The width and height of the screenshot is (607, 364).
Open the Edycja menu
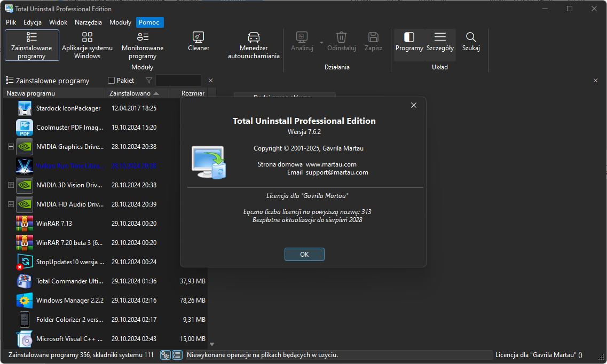pyautogui.click(x=33, y=22)
